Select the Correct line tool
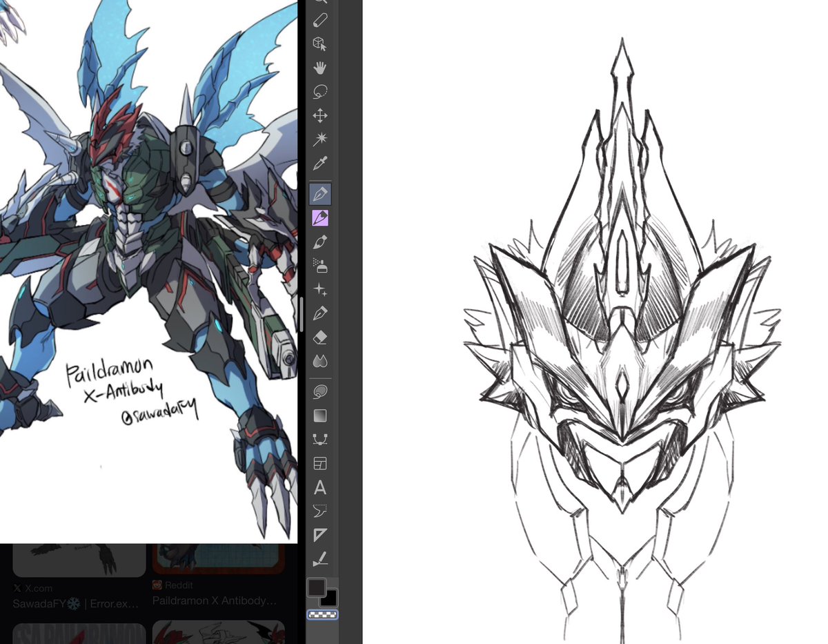Viewport: 828px width, 644px height. (x=319, y=558)
